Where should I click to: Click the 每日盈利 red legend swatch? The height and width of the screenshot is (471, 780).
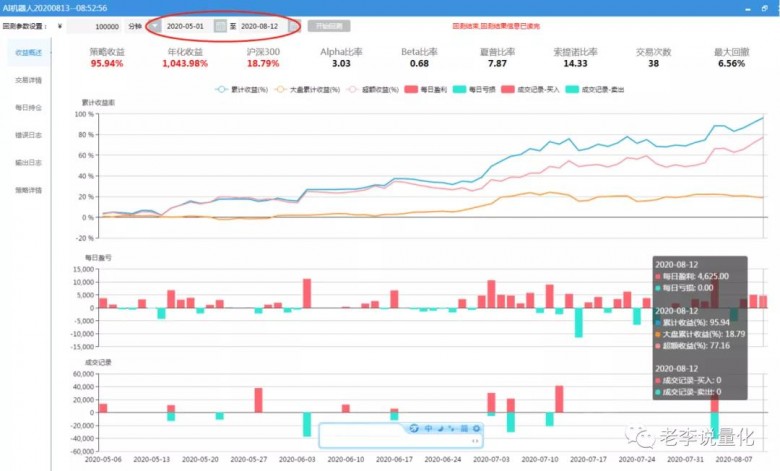(411, 89)
